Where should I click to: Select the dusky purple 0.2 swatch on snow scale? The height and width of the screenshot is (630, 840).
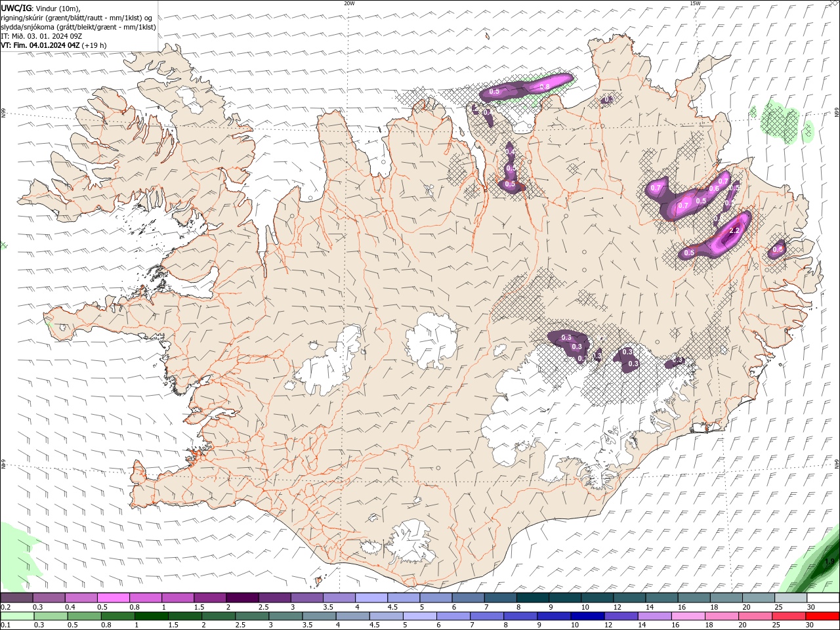click(16, 597)
